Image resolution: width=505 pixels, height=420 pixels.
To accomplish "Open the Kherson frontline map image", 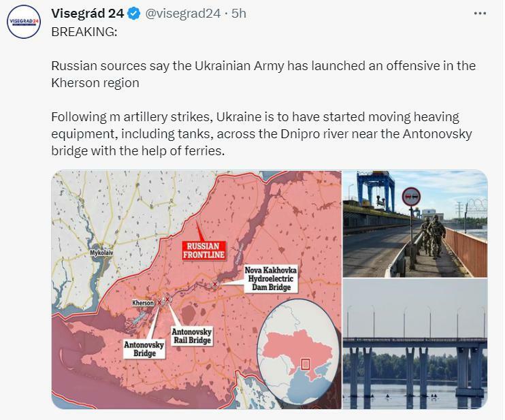I will (197, 289).
